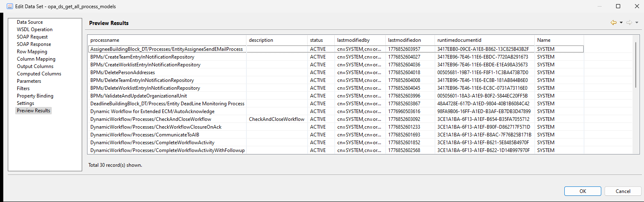Image resolution: width=644 pixels, height=202 pixels.
Task: Click the Total 30 record(s) shown text
Action: coord(115,165)
